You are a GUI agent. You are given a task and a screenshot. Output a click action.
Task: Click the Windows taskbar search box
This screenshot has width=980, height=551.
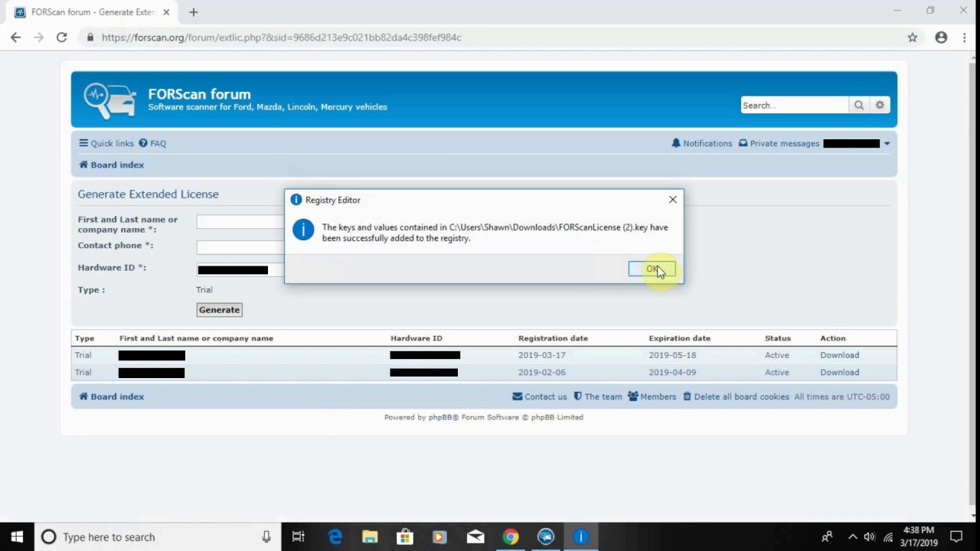[157, 537]
